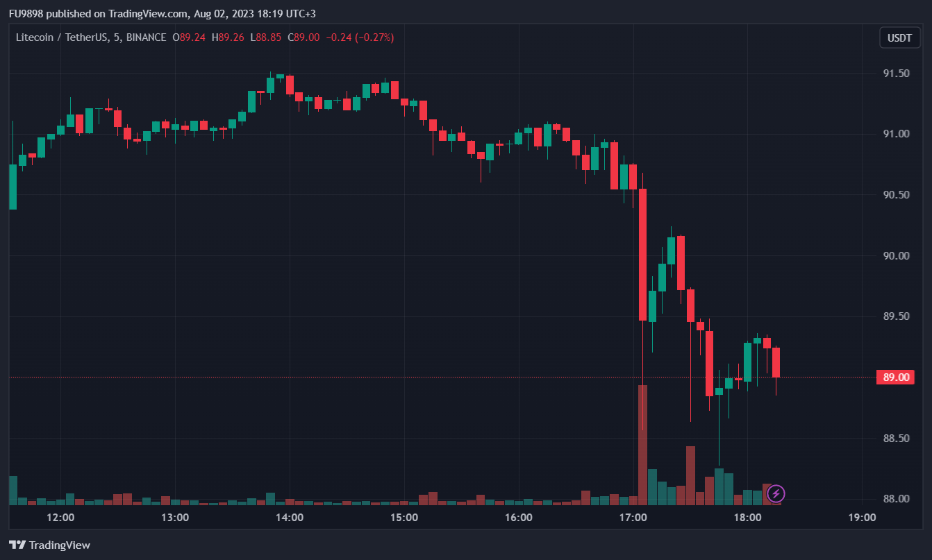Click the red 89.00 current price label
The image size is (932, 560).
(x=897, y=377)
